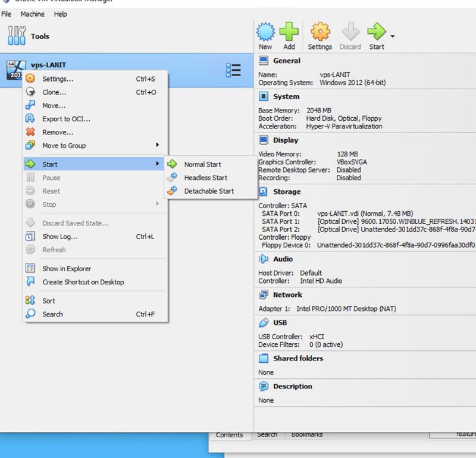The width and height of the screenshot is (476, 458).
Task: Click the Description speech bubble icon
Action: [263, 387]
